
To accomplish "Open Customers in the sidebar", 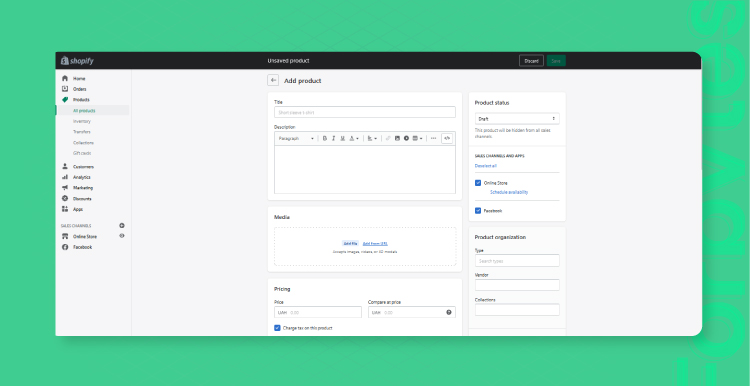I will [83, 166].
